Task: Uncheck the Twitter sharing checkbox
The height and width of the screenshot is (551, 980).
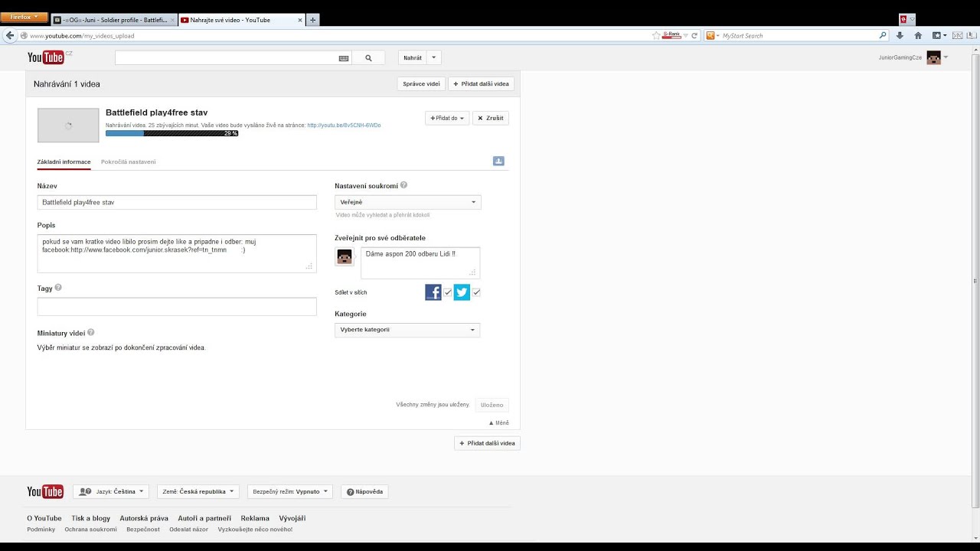Action: [476, 292]
